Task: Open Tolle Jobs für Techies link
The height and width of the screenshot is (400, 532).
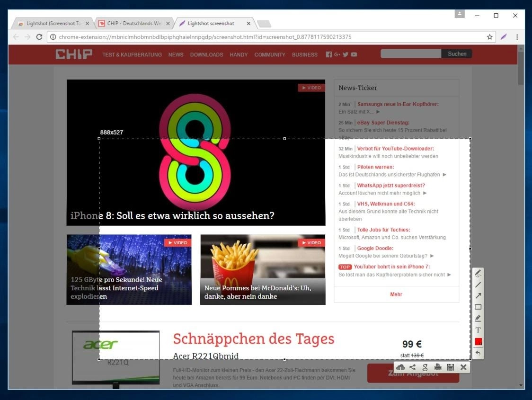Action: (x=383, y=230)
